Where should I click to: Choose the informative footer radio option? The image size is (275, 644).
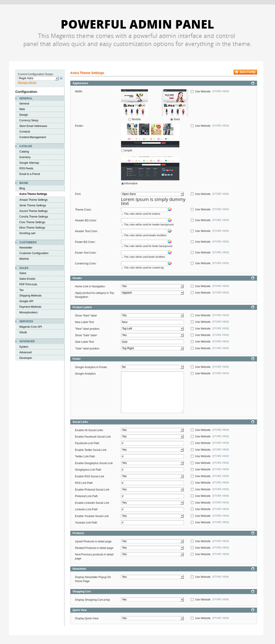[x=122, y=183]
